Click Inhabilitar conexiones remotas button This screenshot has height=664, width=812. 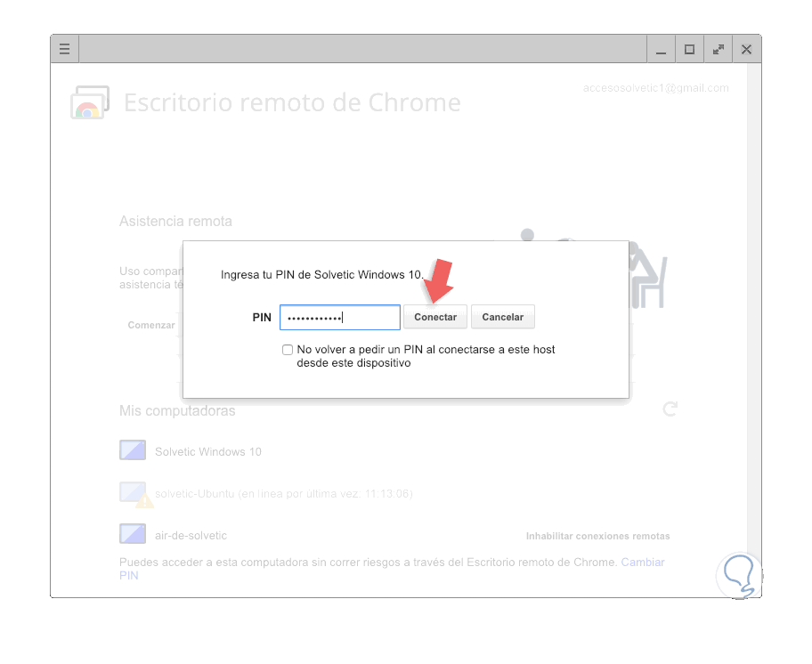(597, 536)
